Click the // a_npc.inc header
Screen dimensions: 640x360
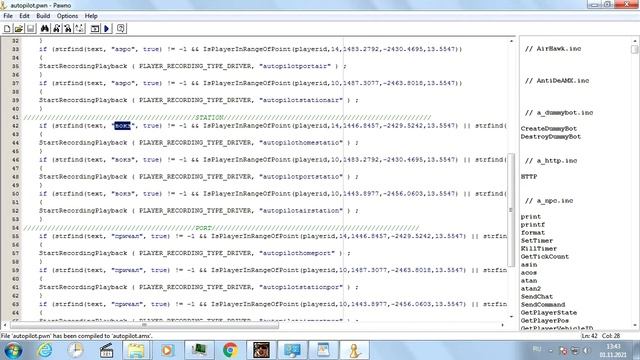tap(549, 201)
